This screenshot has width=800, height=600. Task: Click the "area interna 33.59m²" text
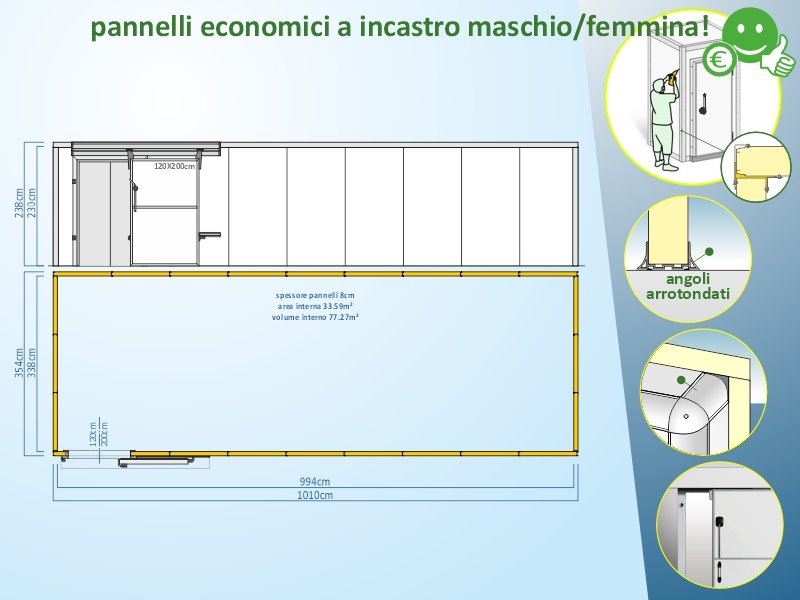pyautogui.click(x=315, y=306)
